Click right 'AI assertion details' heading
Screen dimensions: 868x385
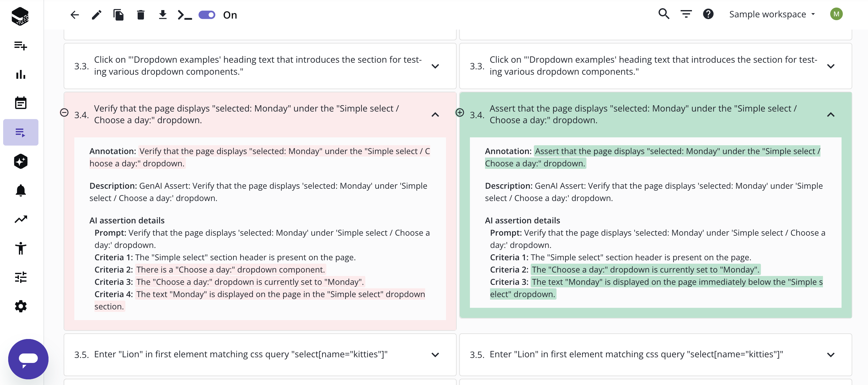tap(522, 220)
